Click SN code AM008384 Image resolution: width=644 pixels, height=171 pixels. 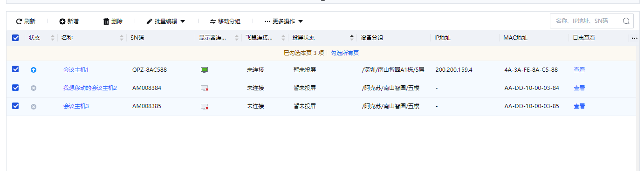coord(147,88)
